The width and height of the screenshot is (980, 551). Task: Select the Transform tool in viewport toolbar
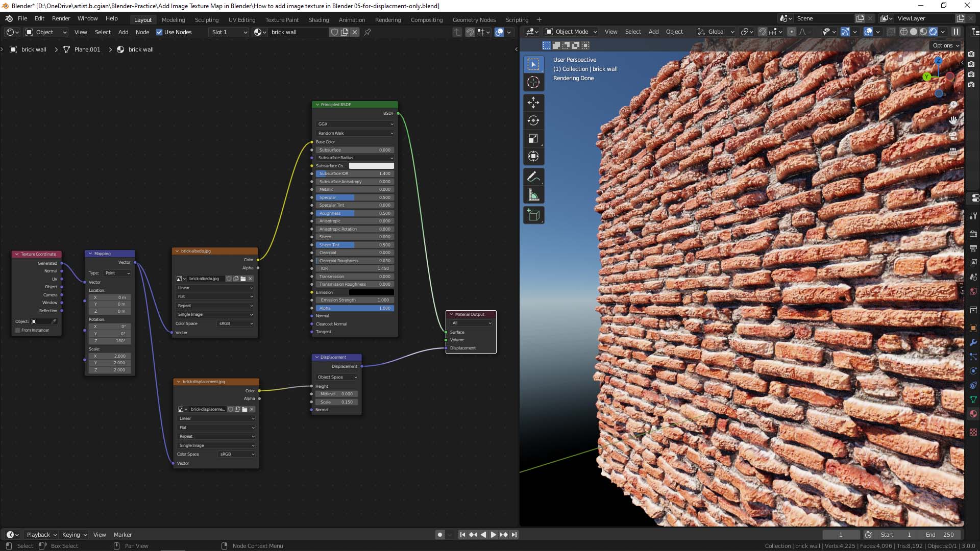pos(533,156)
